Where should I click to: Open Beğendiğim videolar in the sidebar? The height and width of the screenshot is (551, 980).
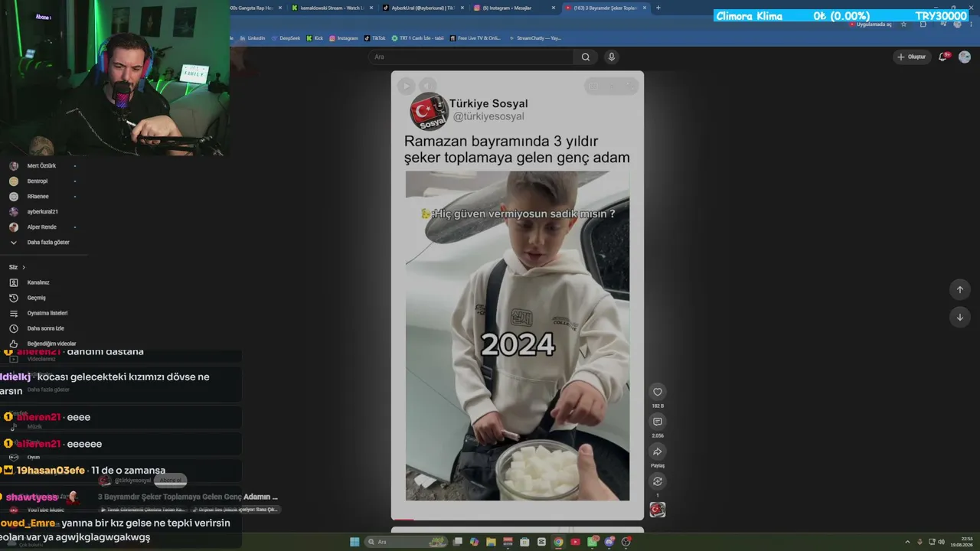click(x=51, y=344)
